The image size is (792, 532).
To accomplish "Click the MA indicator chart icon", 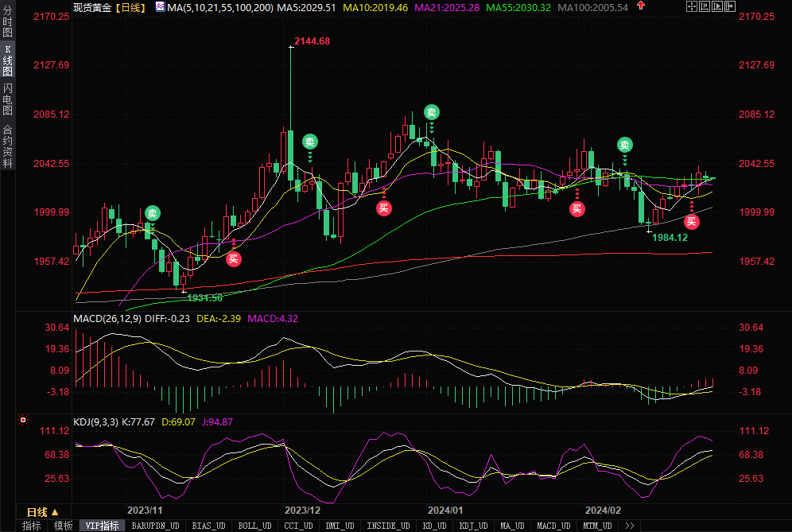I will click(x=160, y=6).
